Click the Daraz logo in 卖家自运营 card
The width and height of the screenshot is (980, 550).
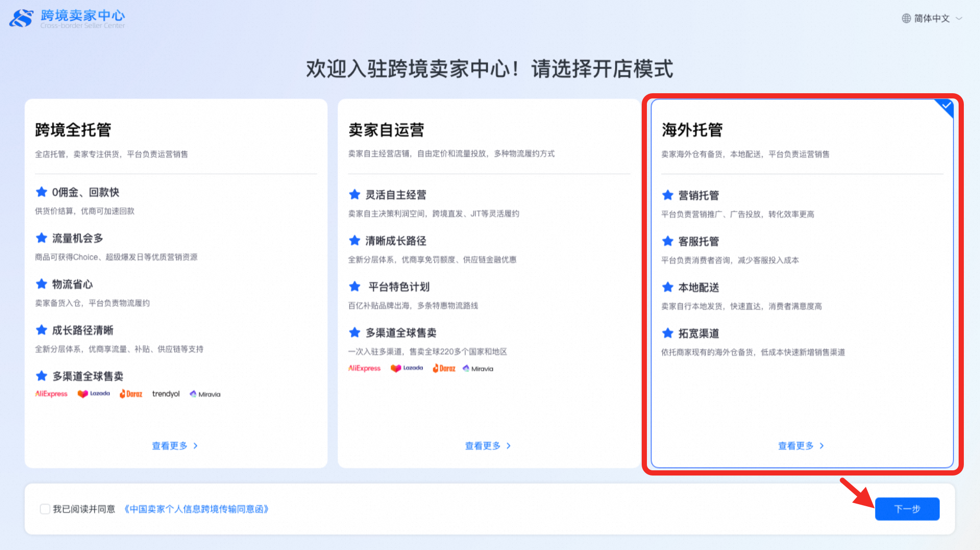coord(444,368)
